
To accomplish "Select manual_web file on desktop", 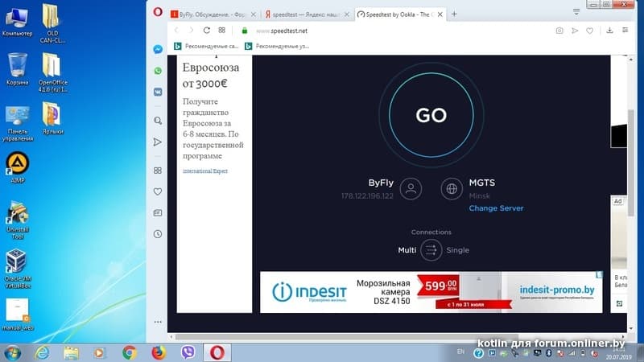I will click(x=17, y=315).
